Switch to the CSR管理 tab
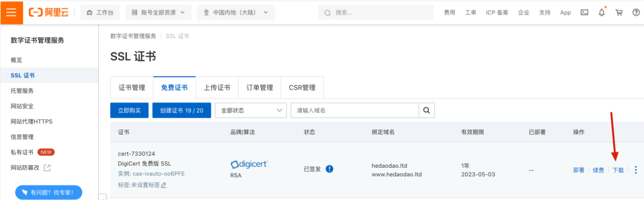 302,88
